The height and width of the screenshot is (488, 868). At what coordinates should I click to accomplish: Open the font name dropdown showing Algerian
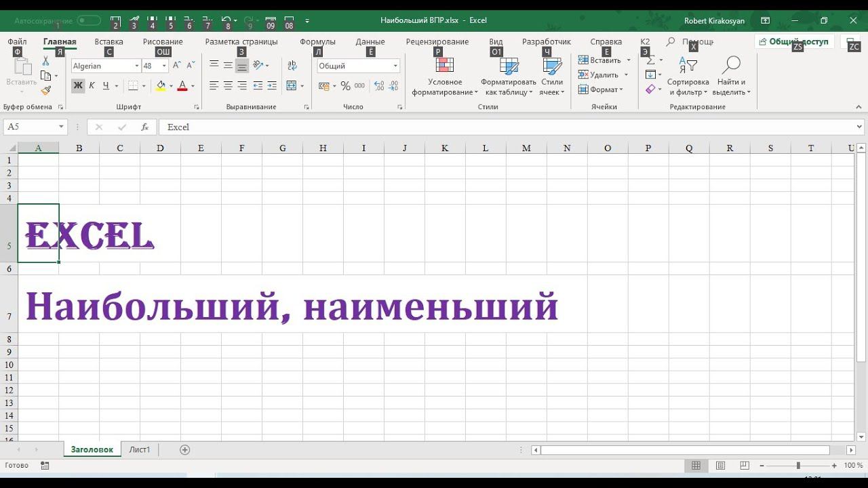(136, 66)
